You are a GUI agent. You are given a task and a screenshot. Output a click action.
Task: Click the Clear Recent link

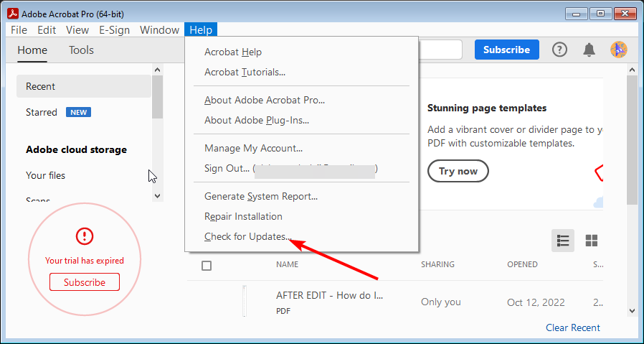(572, 327)
